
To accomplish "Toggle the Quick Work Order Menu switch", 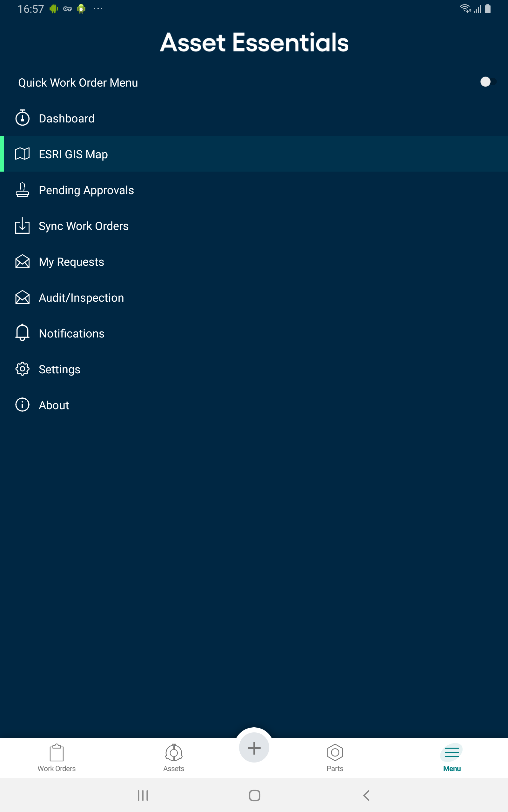I will 488,82.
